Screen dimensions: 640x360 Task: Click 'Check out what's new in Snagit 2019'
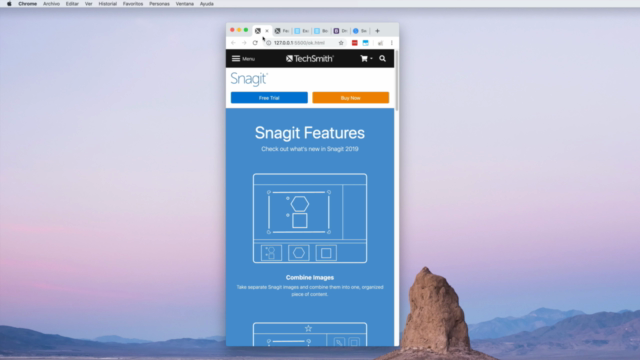[x=310, y=149]
